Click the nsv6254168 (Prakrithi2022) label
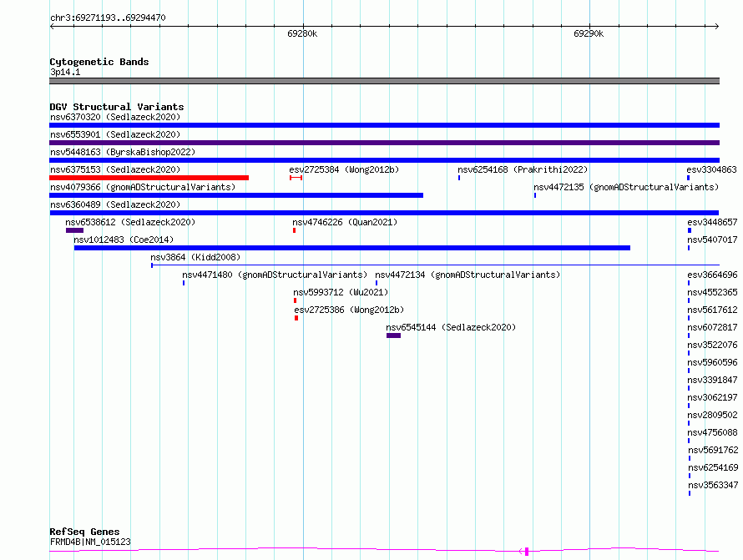 click(523, 169)
